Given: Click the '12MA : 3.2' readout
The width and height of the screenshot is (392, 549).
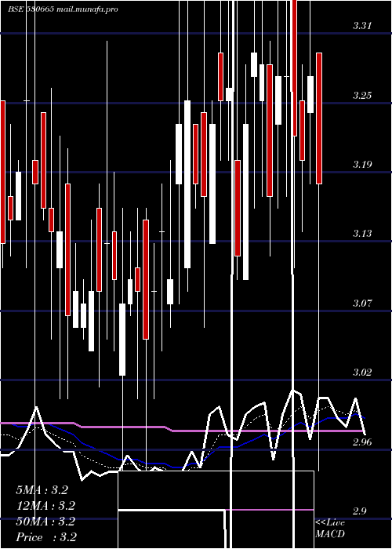Looking at the screenshot, I should (x=45, y=506).
